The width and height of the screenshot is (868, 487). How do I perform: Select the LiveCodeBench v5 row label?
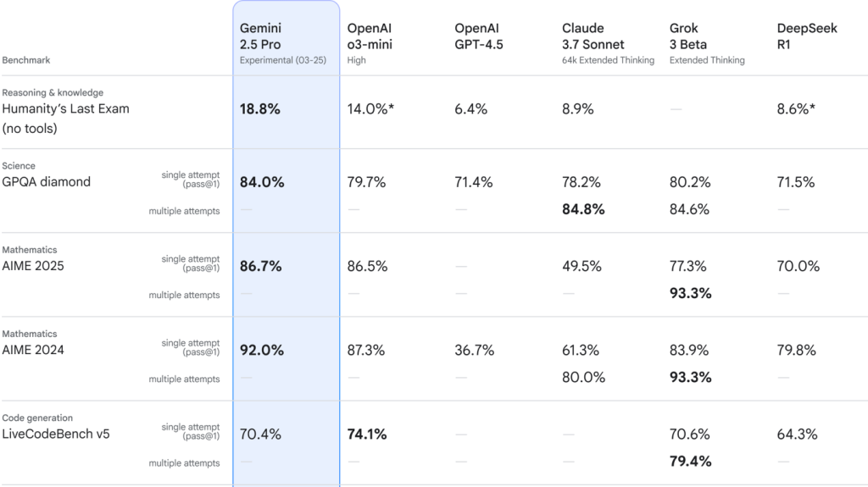[56, 434]
